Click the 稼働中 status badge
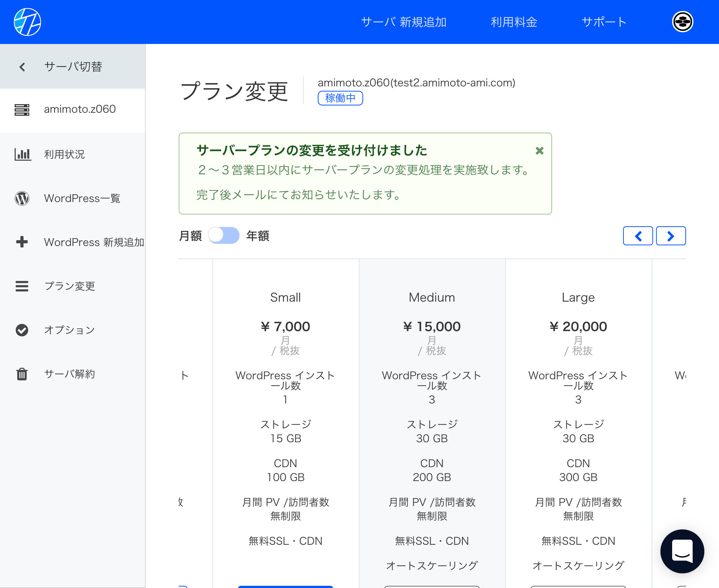The image size is (719, 588). (x=340, y=98)
